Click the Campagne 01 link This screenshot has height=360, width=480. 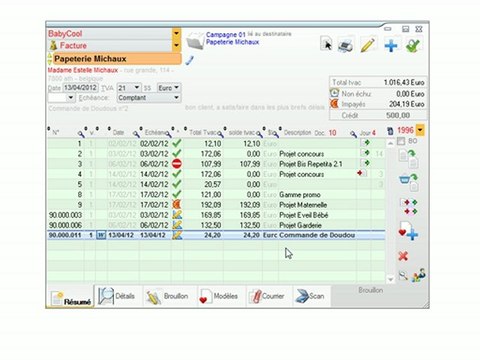(x=226, y=34)
